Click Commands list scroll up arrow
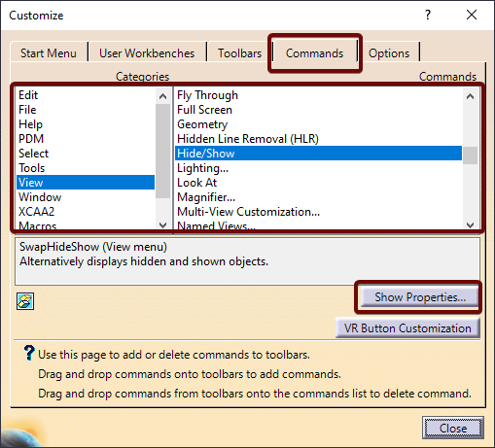 tap(470, 96)
